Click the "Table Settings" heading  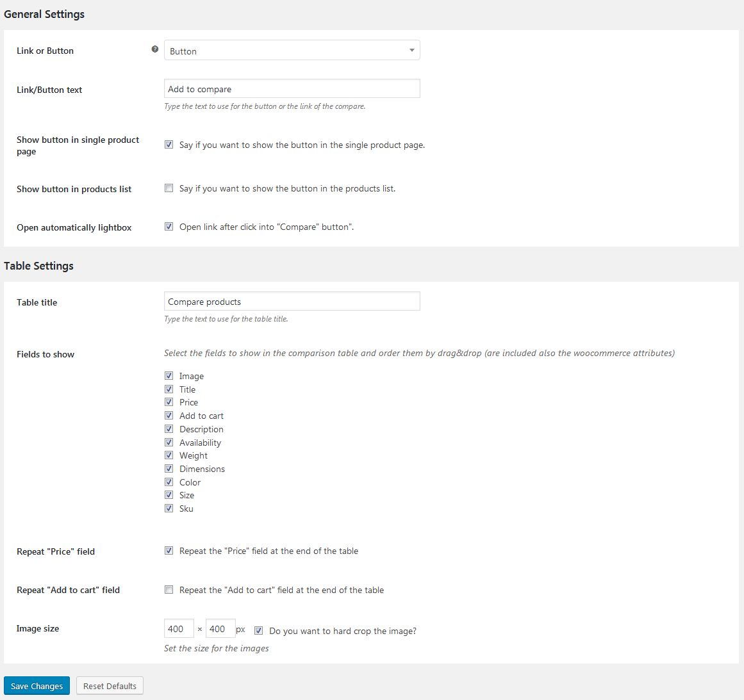pyautogui.click(x=39, y=266)
